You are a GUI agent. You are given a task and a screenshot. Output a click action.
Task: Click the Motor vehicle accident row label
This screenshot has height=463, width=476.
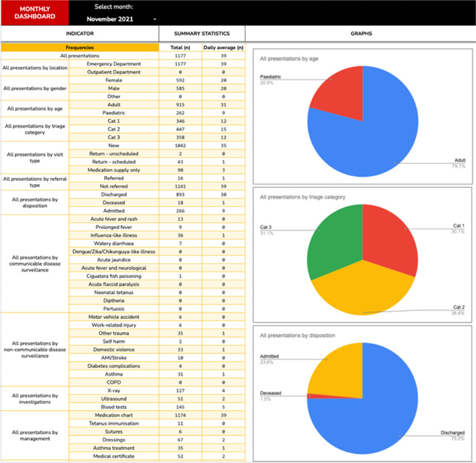[x=114, y=317]
